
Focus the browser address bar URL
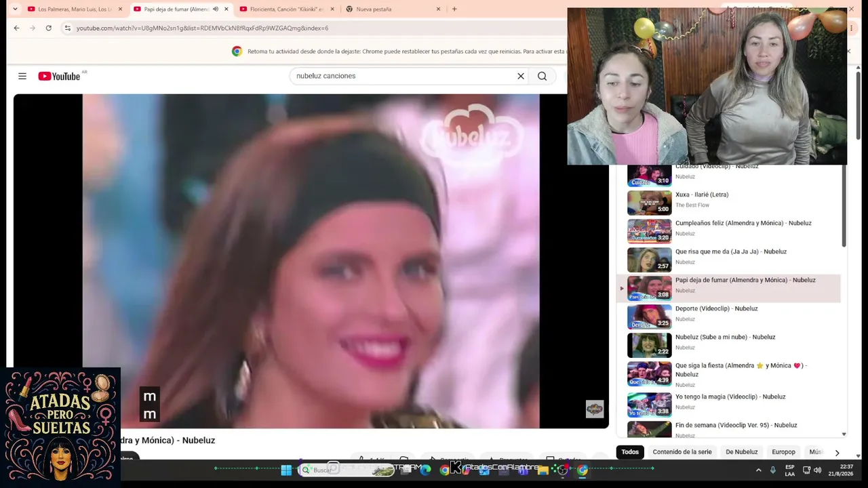(202, 28)
